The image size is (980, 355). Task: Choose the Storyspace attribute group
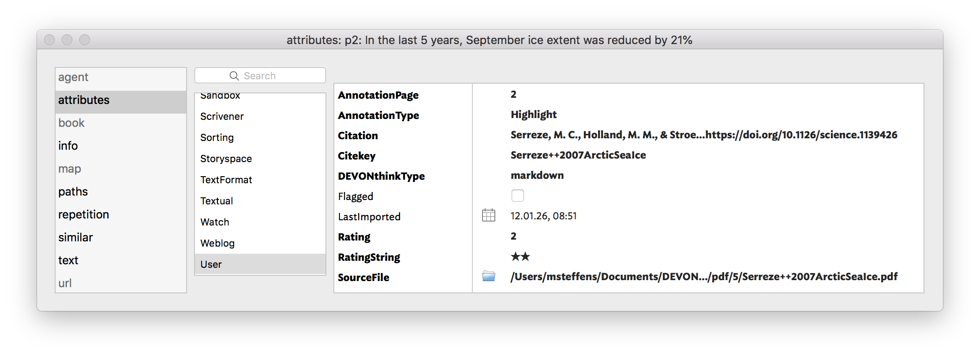tap(226, 159)
